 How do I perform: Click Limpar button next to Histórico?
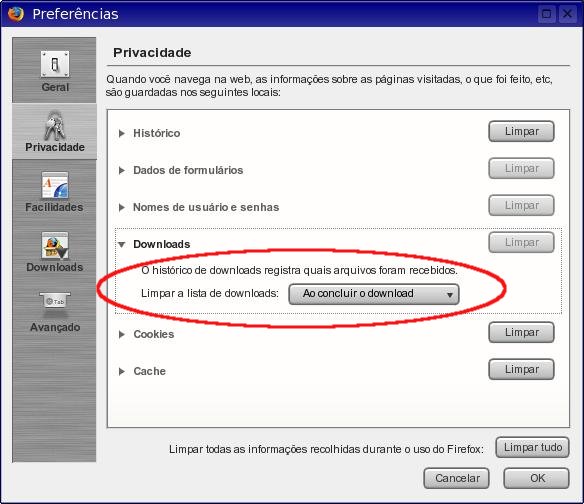(521, 131)
